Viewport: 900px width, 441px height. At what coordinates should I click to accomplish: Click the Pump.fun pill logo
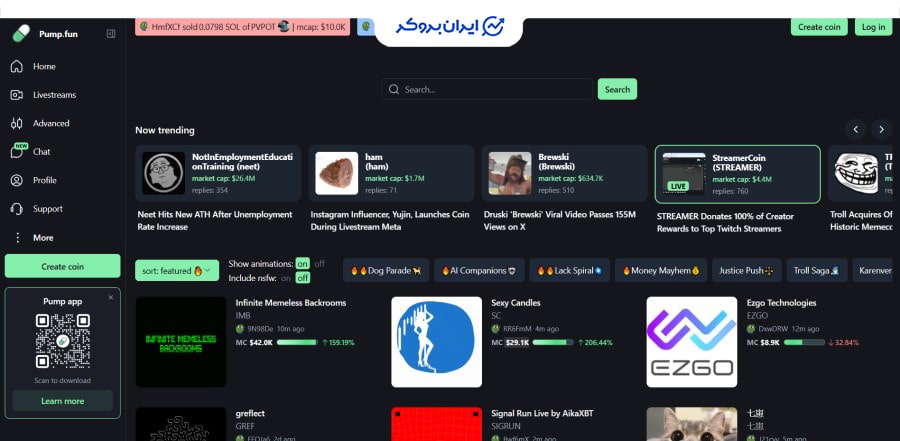tap(21, 33)
